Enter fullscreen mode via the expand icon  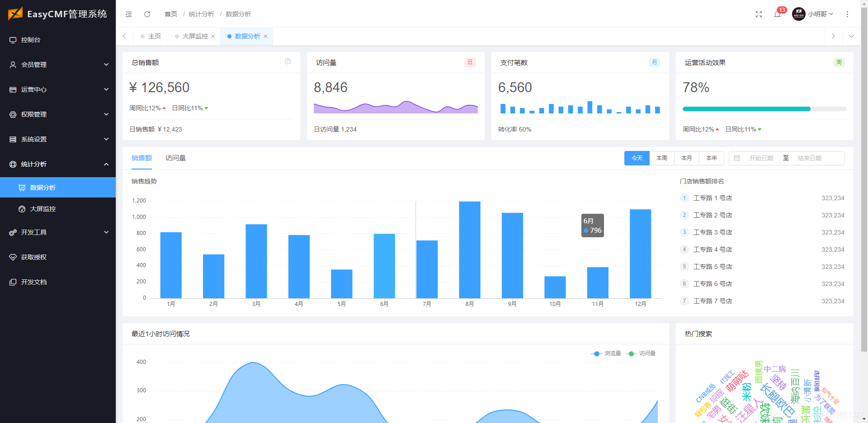click(759, 14)
